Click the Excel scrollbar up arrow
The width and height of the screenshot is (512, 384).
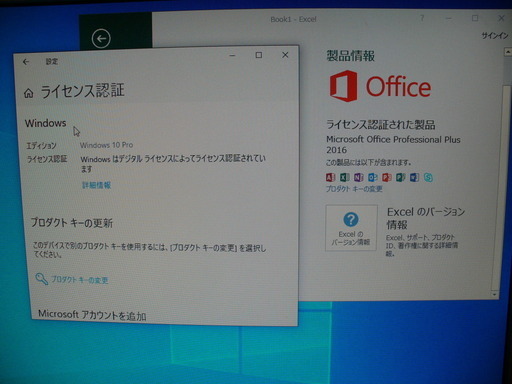tap(508, 52)
